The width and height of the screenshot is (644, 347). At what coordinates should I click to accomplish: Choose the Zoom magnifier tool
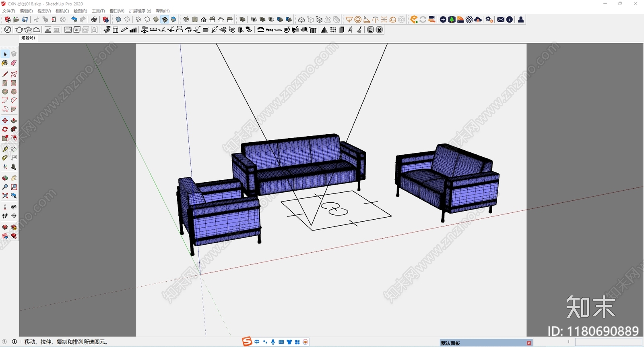pyautogui.click(x=5, y=187)
